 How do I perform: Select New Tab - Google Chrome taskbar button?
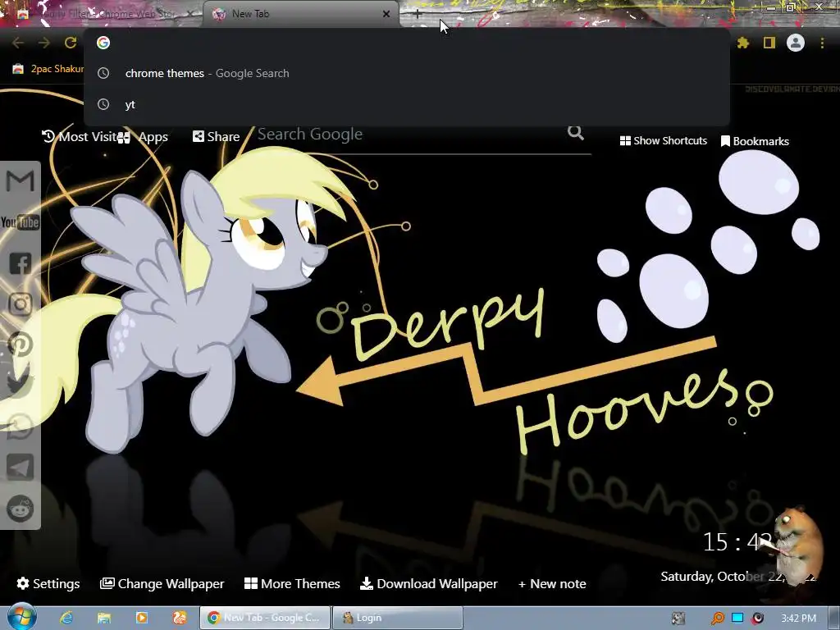coord(265,618)
